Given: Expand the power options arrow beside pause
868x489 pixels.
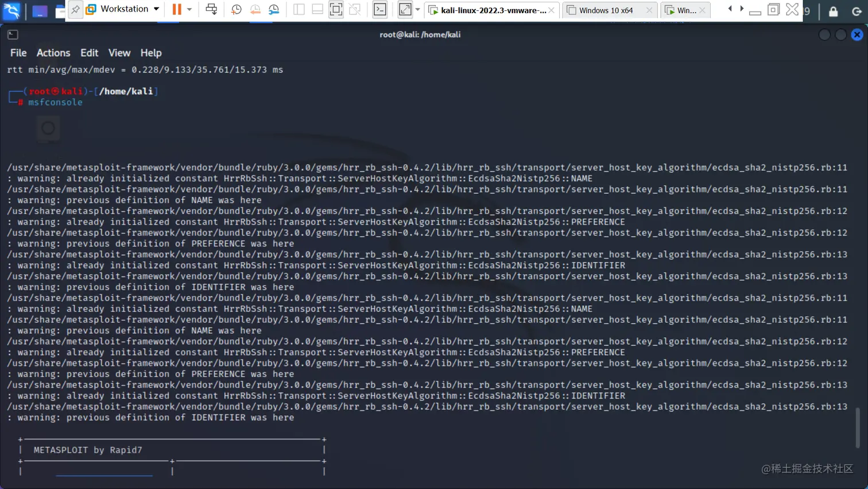Looking at the screenshot, I should 189,10.
